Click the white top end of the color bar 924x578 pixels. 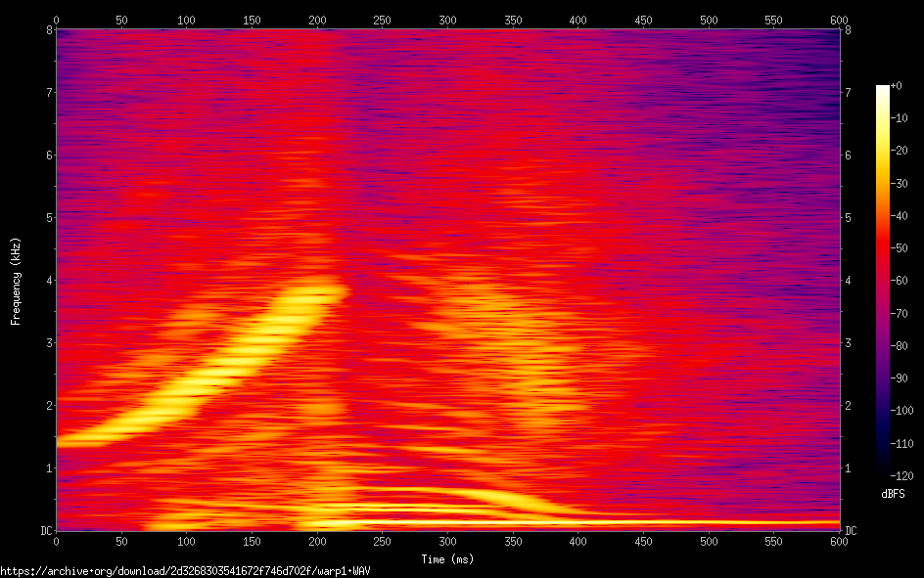coord(882,90)
